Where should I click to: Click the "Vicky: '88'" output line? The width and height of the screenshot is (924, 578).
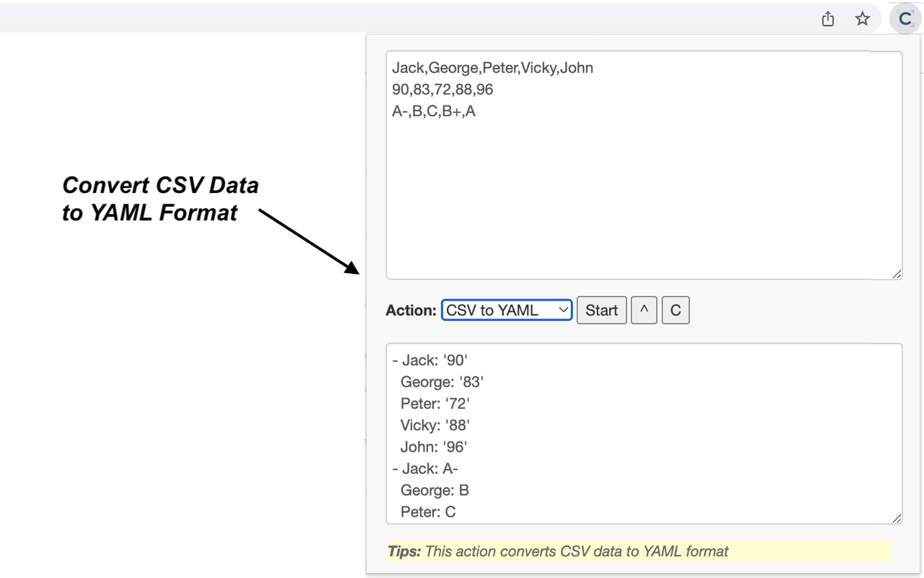(435, 425)
